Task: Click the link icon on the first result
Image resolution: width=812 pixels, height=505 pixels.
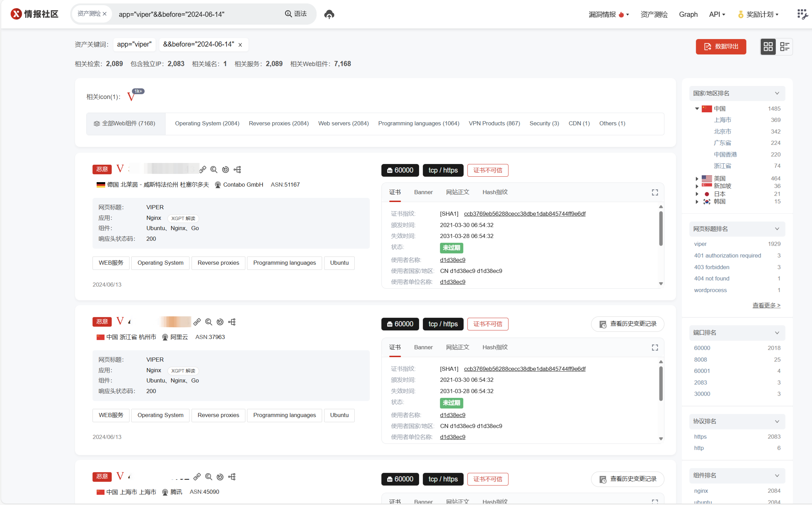Action: coord(203,169)
